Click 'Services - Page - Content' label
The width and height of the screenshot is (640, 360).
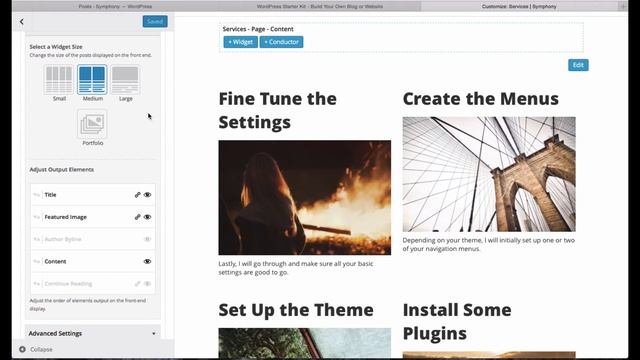(258, 29)
